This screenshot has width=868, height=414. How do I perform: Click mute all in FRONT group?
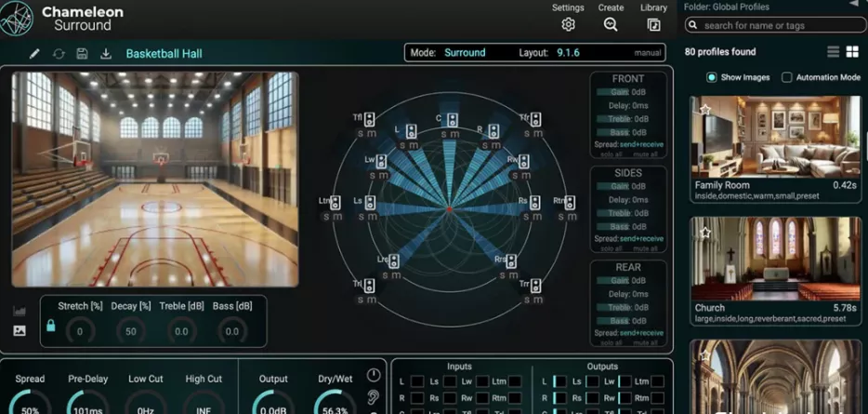pos(646,154)
